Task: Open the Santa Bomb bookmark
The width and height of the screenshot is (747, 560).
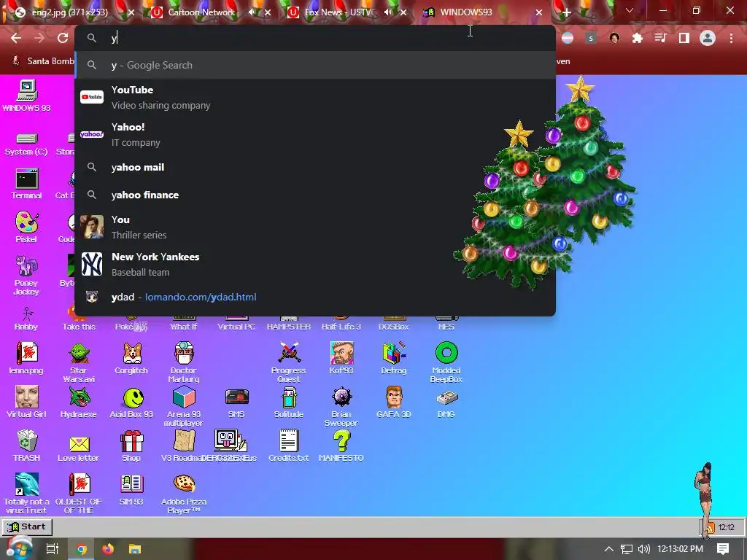Action: [43, 61]
